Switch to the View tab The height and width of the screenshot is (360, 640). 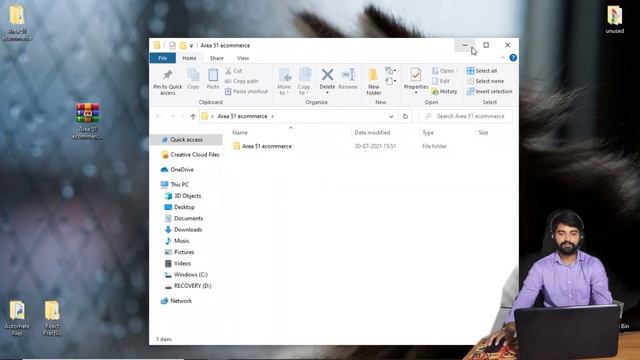tap(243, 58)
